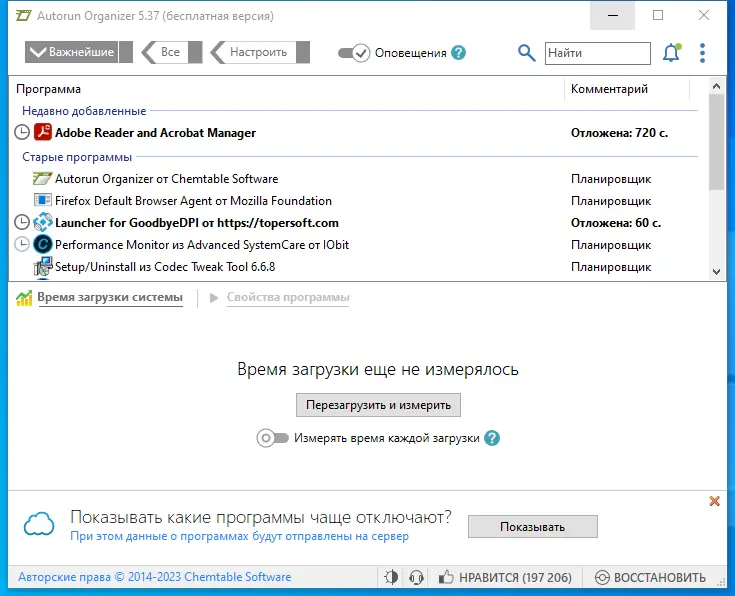The height and width of the screenshot is (596, 735).
Task: Click the Firefox Default Browser Agent icon
Action: click(x=43, y=200)
